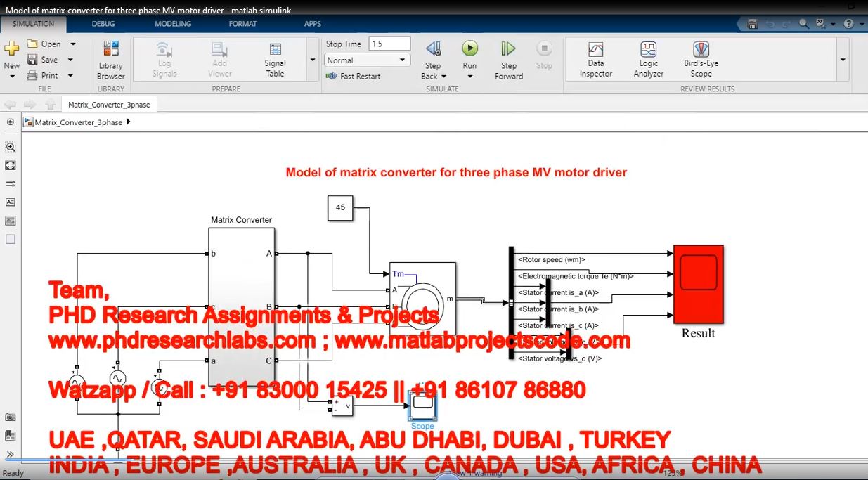Expand the Save dropdown arrow
868x480 pixels.
pos(70,60)
